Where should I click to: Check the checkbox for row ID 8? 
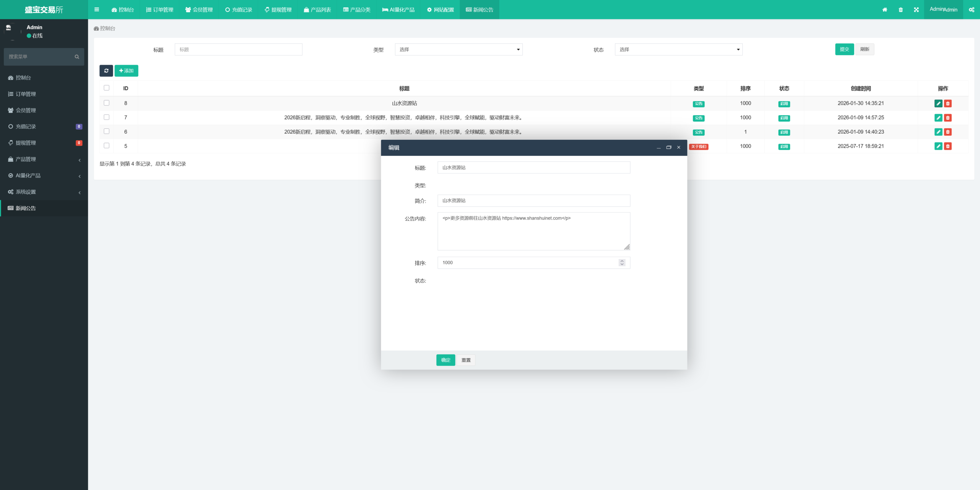pyautogui.click(x=106, y=103)
